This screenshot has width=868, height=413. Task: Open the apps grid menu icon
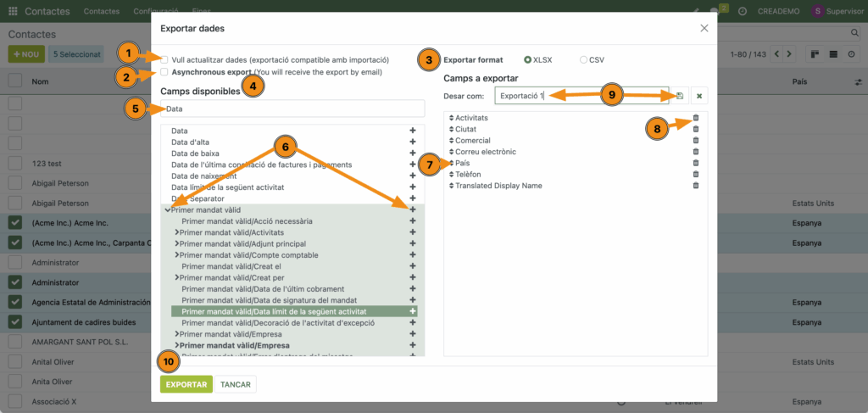coord(13,11)
